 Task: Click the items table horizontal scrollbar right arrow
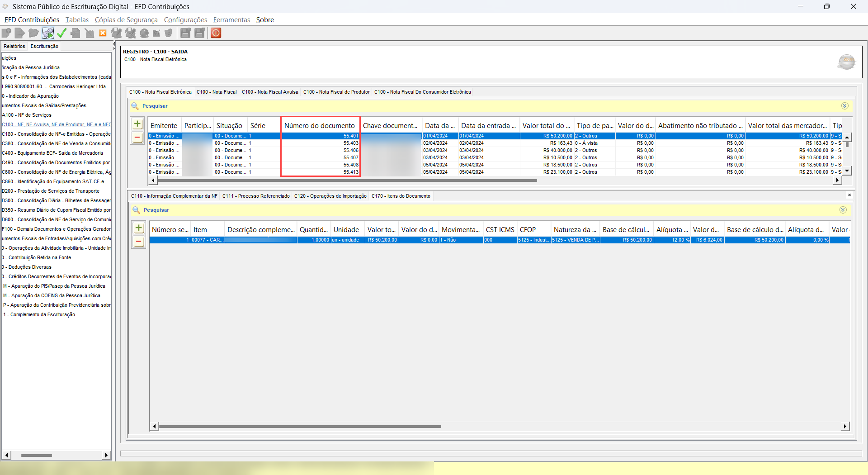click(x=845, y=426)
